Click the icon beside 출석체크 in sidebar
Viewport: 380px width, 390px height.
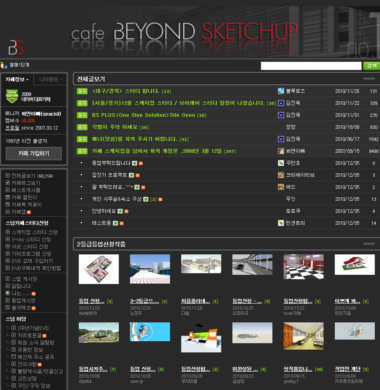tap(7, 308)
